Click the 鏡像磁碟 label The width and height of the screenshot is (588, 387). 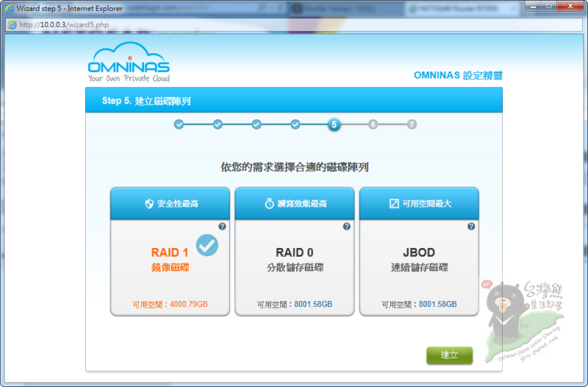click(x=170, y=268)
